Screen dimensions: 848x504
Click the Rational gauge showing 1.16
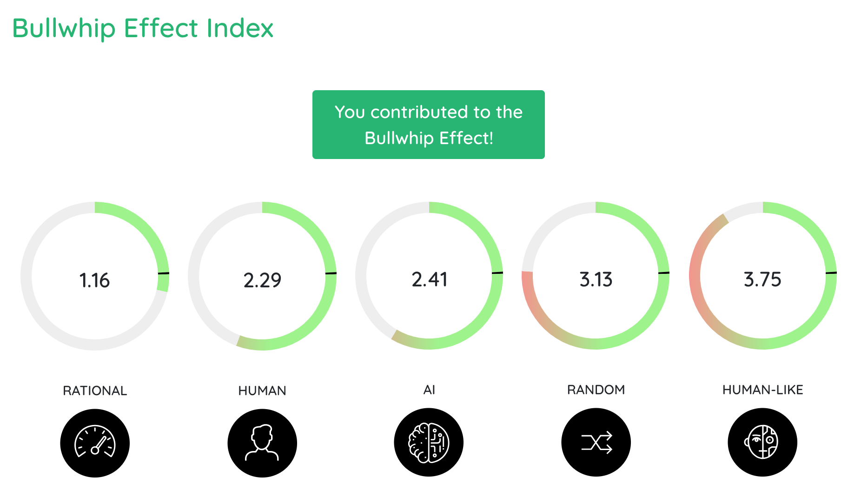95,276
